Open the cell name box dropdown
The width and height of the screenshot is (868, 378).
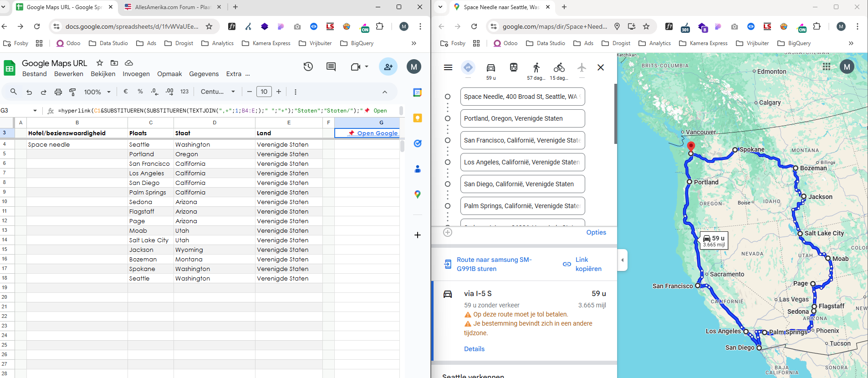point(35,111)
